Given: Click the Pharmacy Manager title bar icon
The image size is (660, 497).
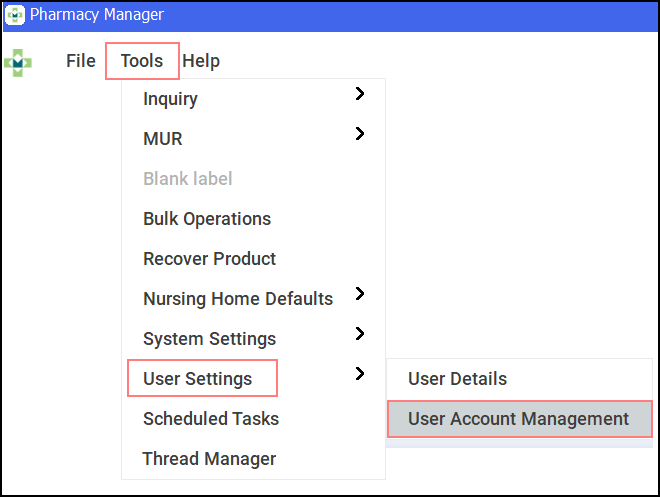Looking at the screenshot, I should click(x=16, y=15).
